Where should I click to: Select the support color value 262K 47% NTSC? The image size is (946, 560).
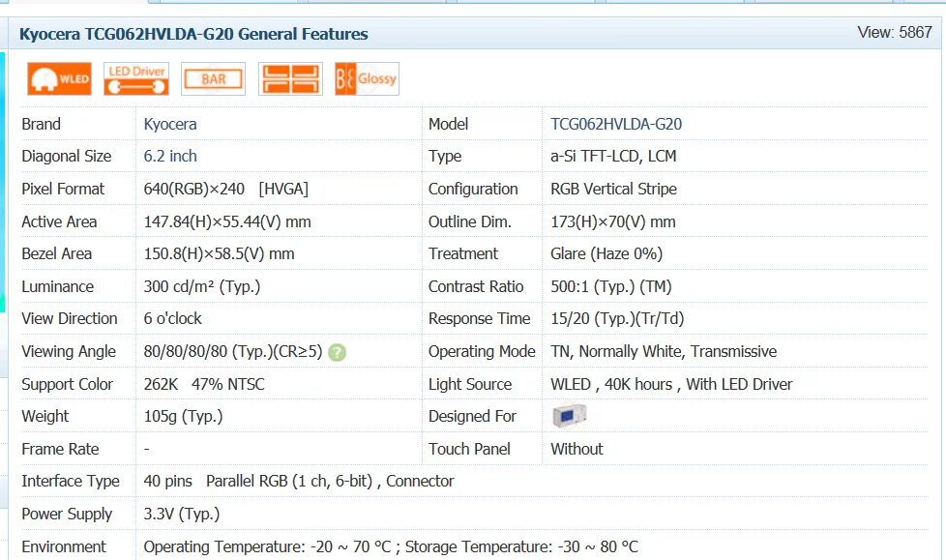coord(204,384)
